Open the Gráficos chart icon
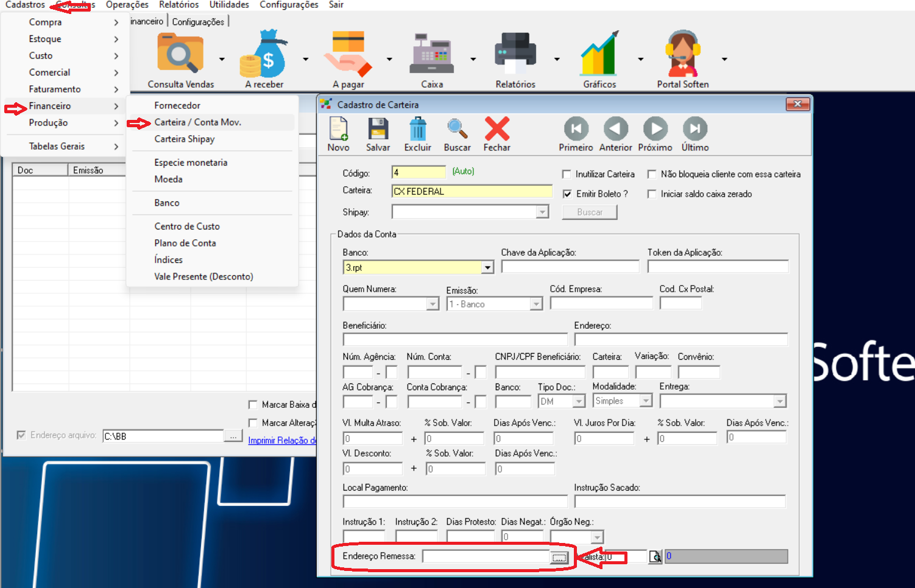This screenshot has width=915, height=588. click(x=599, y=54)
